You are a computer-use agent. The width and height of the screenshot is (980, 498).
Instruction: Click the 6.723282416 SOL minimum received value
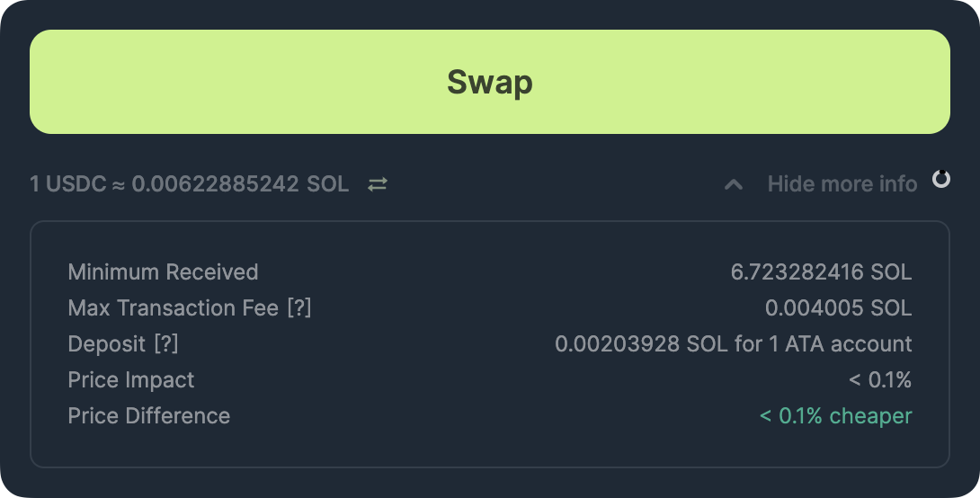coord(821,272)
